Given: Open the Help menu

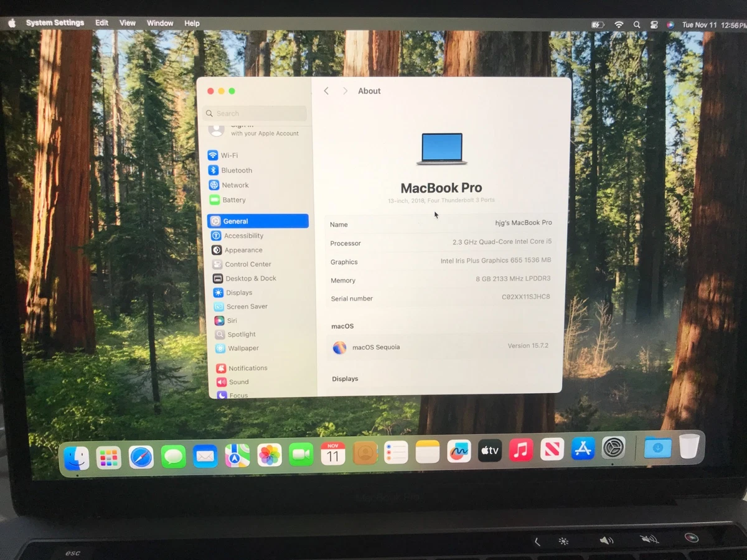Looking at the screenshot, I should coord(192,23).
